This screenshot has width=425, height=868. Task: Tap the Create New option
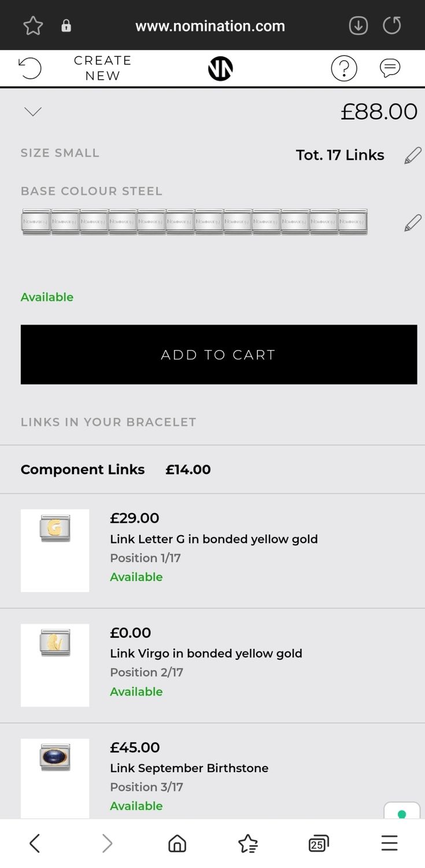(x=102, y=68)
